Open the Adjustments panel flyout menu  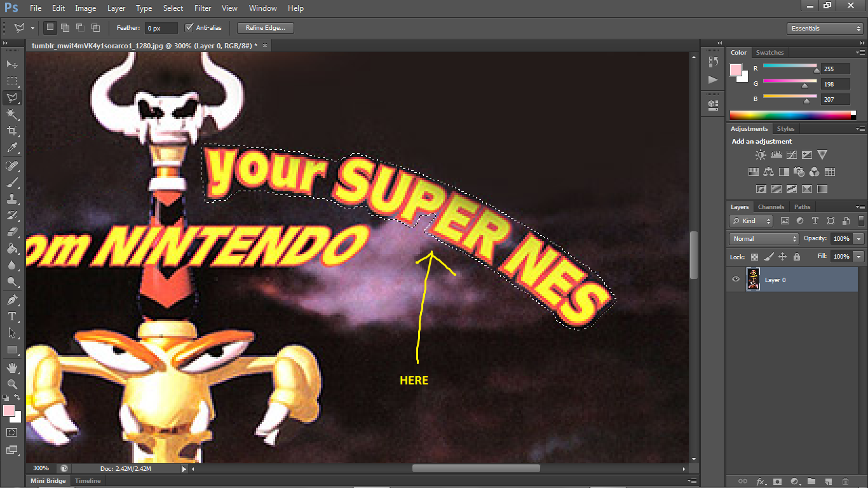pos(861,129)
